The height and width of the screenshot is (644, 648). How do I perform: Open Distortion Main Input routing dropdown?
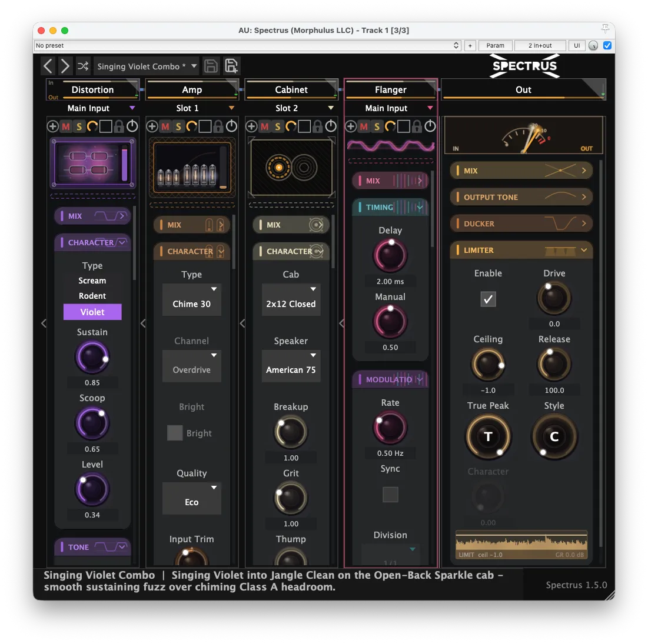[93, 108]
